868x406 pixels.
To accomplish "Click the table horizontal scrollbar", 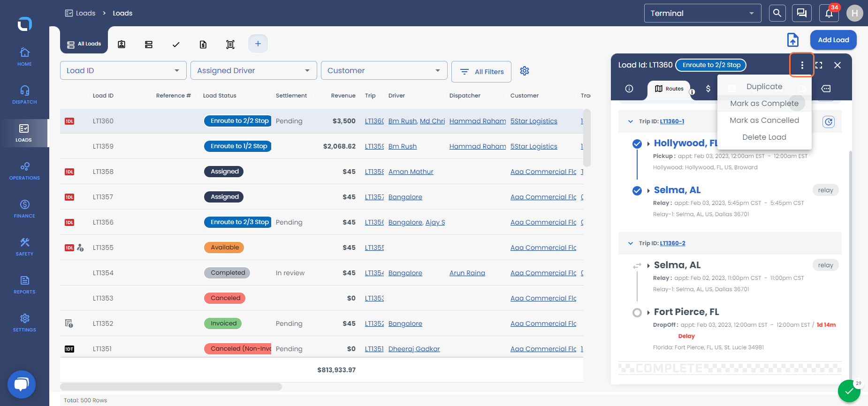I will [x=171, y=387].
